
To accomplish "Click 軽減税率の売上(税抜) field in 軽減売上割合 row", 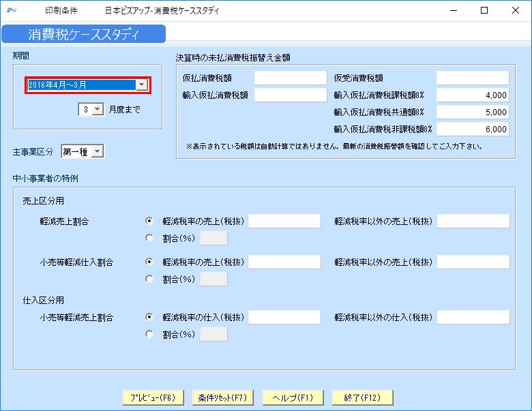I will tap(284, 221).
